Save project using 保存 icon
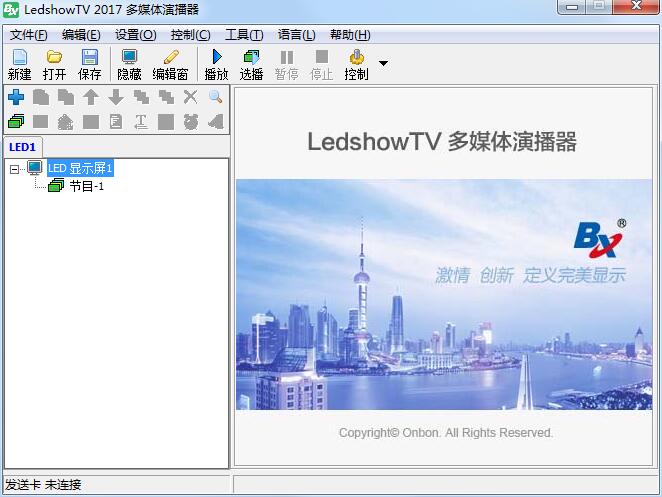 [89, 64]
